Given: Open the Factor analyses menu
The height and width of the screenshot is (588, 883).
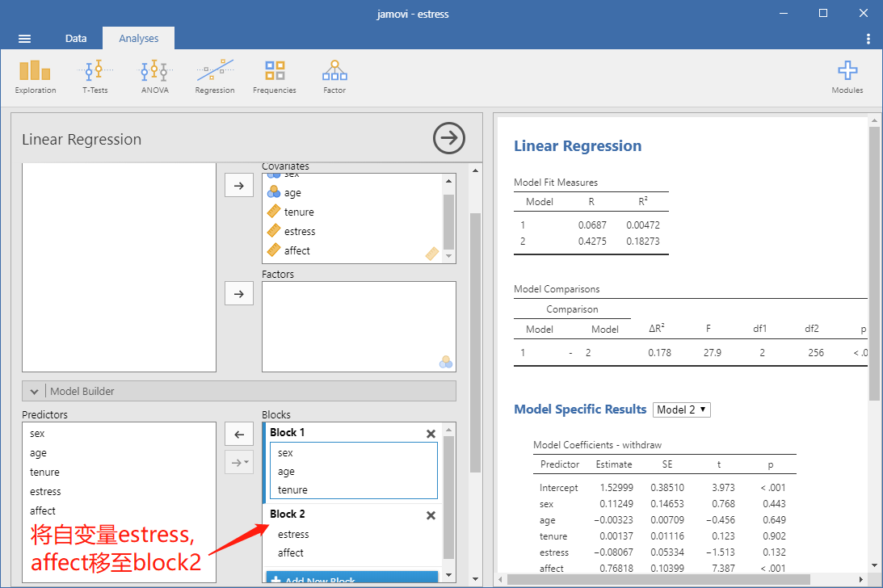Looking at the screenshot, I should pos(334,78).
